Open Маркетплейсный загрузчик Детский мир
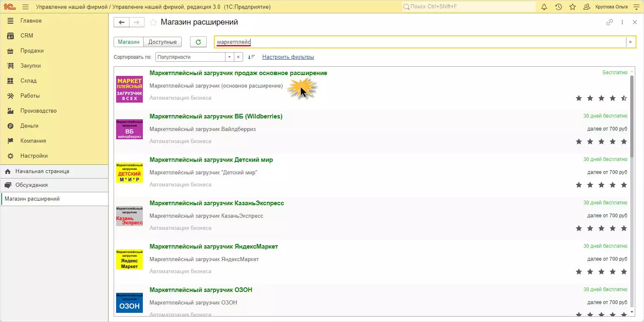 (x=211, y=160)
